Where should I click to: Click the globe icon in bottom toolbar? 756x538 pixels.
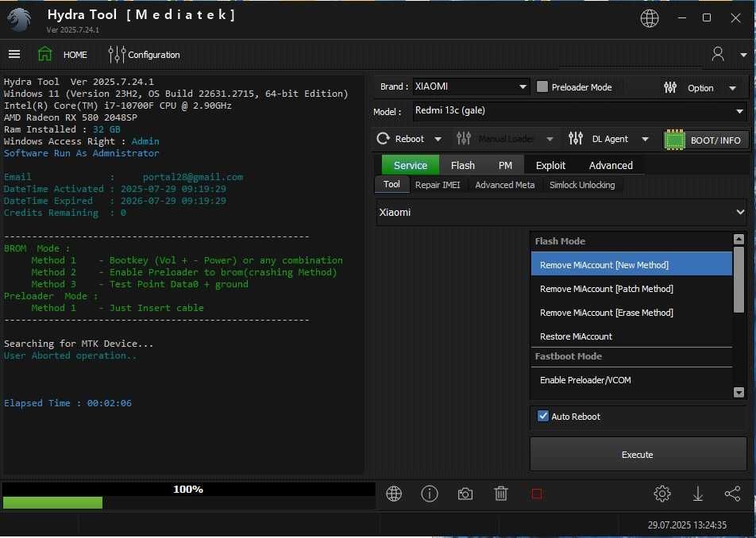(394, 494)
